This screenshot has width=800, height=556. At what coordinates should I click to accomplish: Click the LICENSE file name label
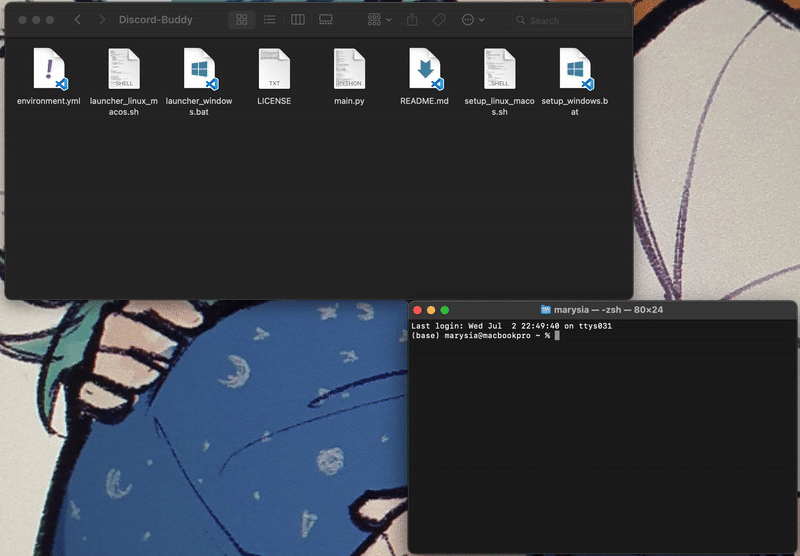(274, 101)
